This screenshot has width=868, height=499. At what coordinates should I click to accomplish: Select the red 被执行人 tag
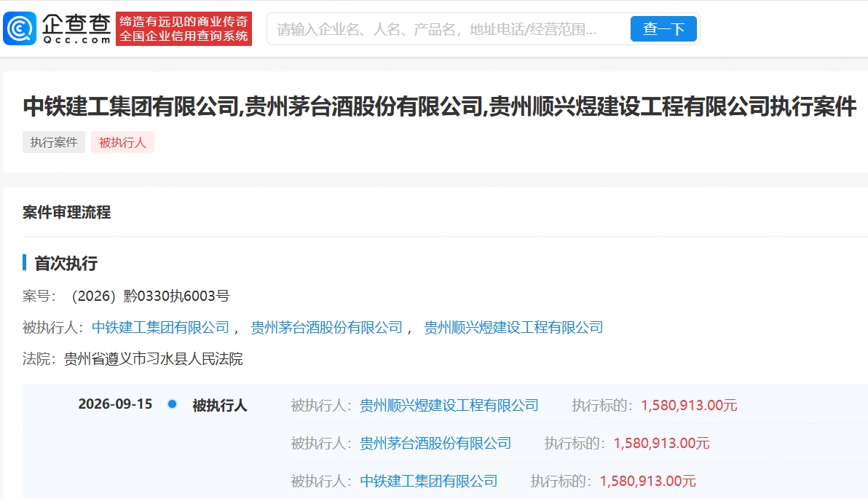pos(122,142)
